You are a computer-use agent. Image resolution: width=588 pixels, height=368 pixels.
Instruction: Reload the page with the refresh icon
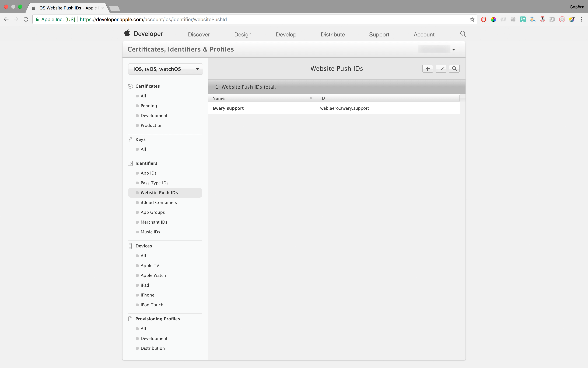point(26,19)
